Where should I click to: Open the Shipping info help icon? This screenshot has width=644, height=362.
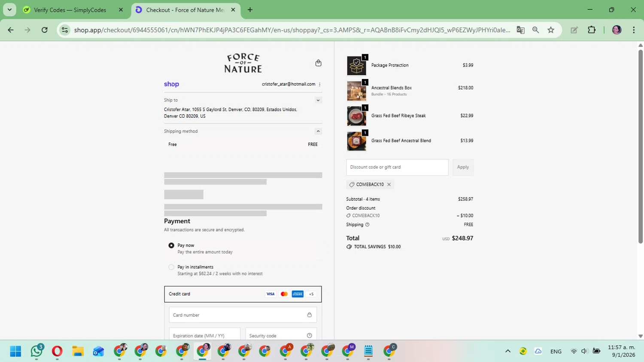(x=368, y=225)
